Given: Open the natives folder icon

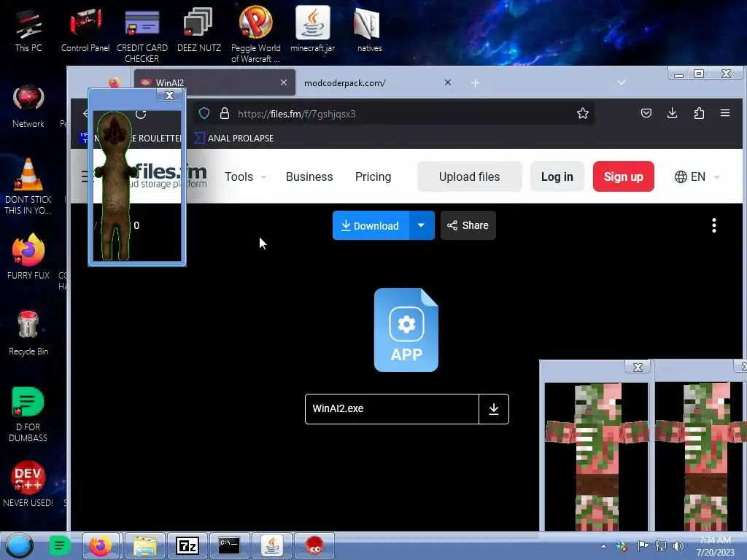Looking at the screenshot, I should click(x=369, y=30).
